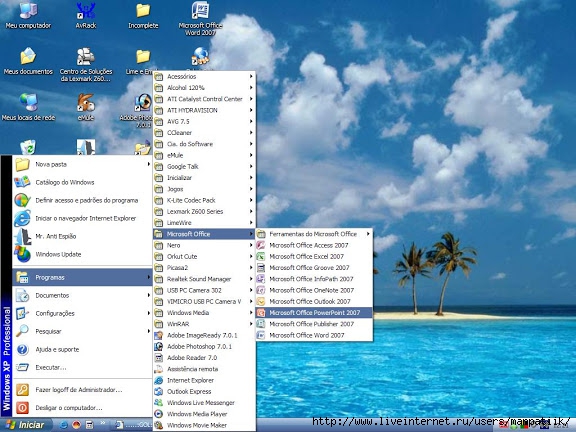The image size is (576, 432).
Task: Launch the Microsoft Office Access 2007 icon
Action: pos(261,245)
